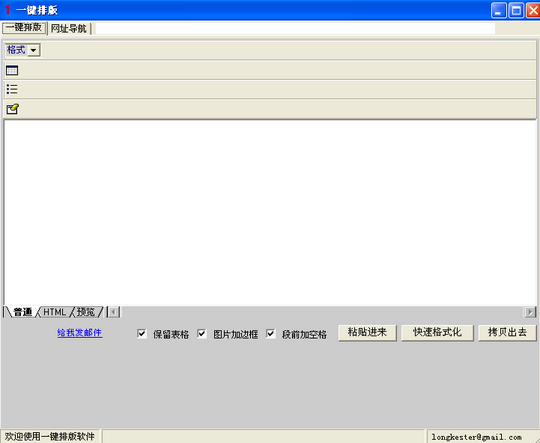The height and width of the screenshot is (443, 540).
Task: Click the 快速格式化 button
Action: 437,332
